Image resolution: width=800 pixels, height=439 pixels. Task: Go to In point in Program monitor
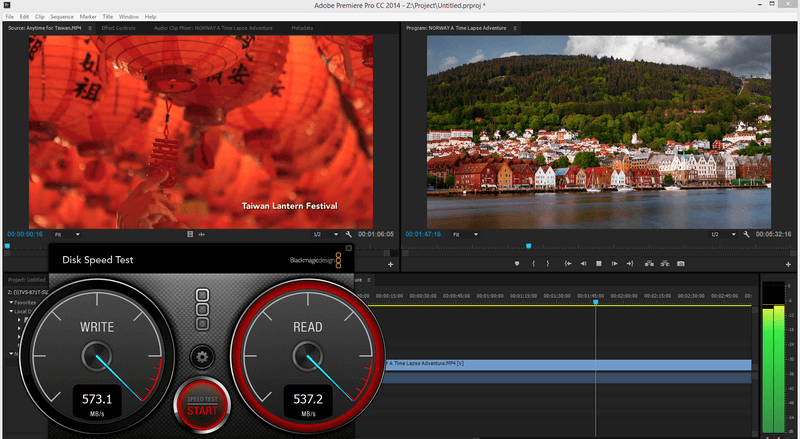(x=568, y=264)
